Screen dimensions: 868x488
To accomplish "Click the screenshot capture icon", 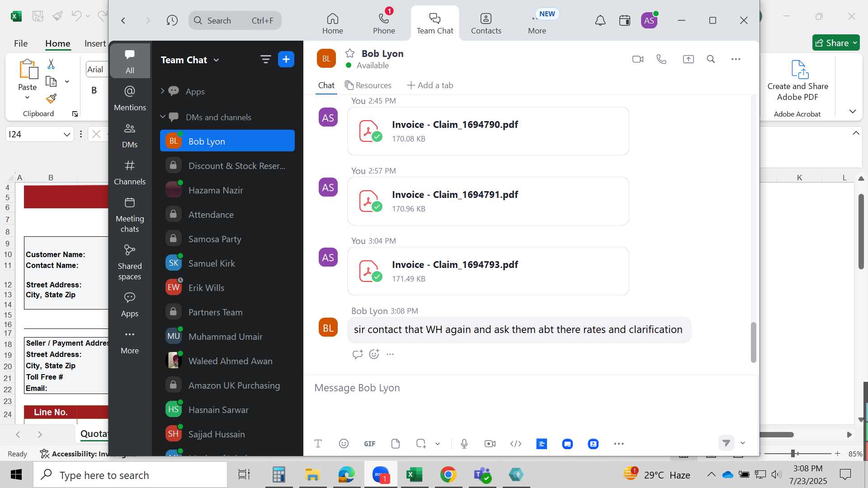I will coord(421,444).
